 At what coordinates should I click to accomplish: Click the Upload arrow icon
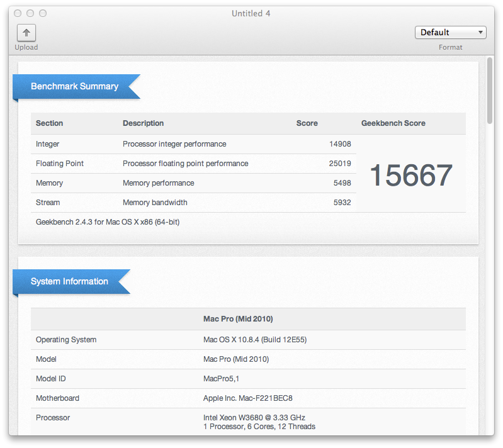click(x=26, y=33)
